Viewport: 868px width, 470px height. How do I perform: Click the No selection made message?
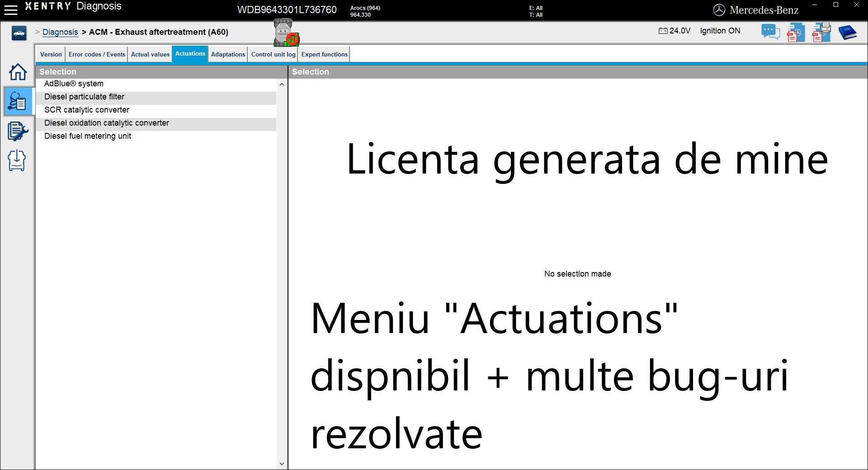[x=577, y=274]
